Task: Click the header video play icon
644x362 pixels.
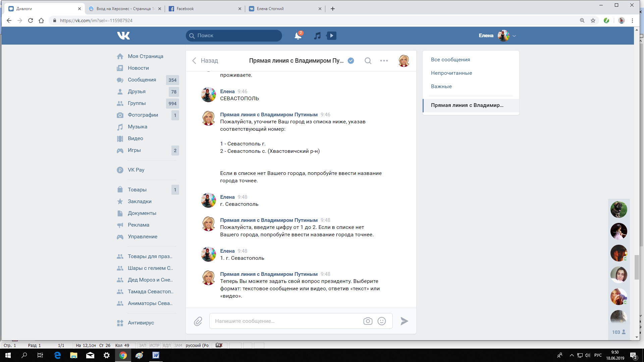Action: click(x=331, y=36)
